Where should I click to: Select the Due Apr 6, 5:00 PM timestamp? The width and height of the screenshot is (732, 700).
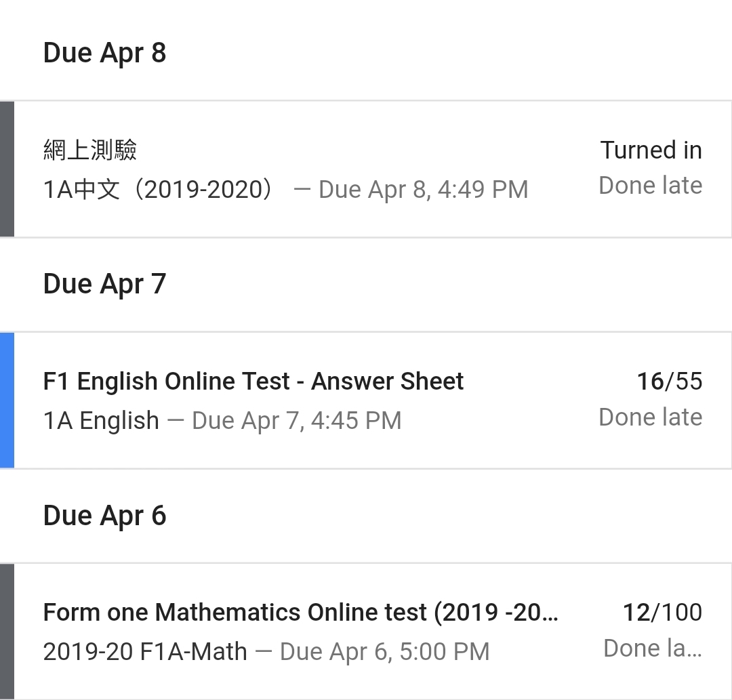pyautogui.click(x=384, y=652)
